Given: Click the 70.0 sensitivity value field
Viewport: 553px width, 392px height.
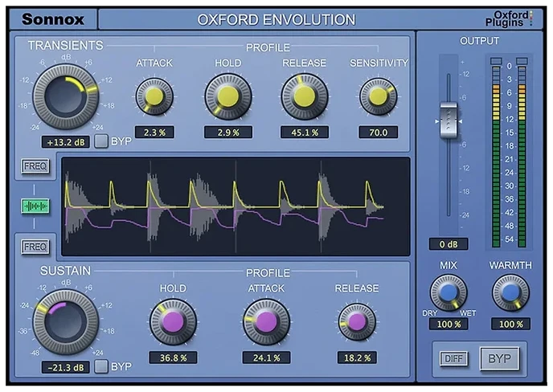Looking at the screenshot, I should click(378, 133).
